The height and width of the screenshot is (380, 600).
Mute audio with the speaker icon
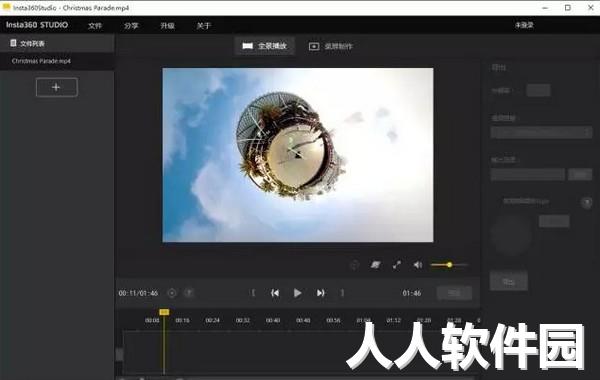coord(417,264)
